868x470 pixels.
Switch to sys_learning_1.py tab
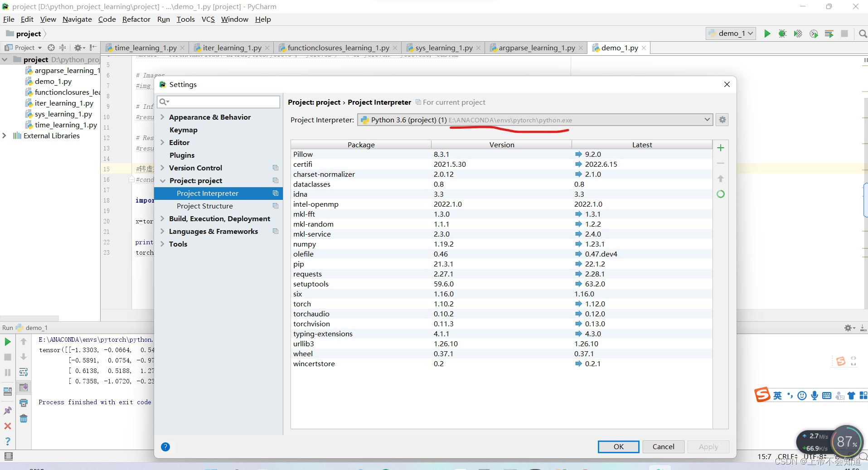(444, 48)
